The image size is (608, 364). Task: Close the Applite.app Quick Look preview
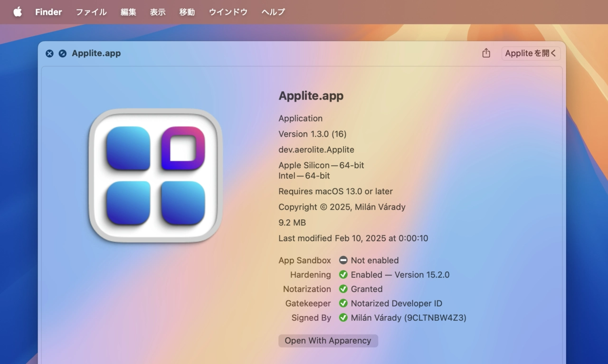click(49, 54)
